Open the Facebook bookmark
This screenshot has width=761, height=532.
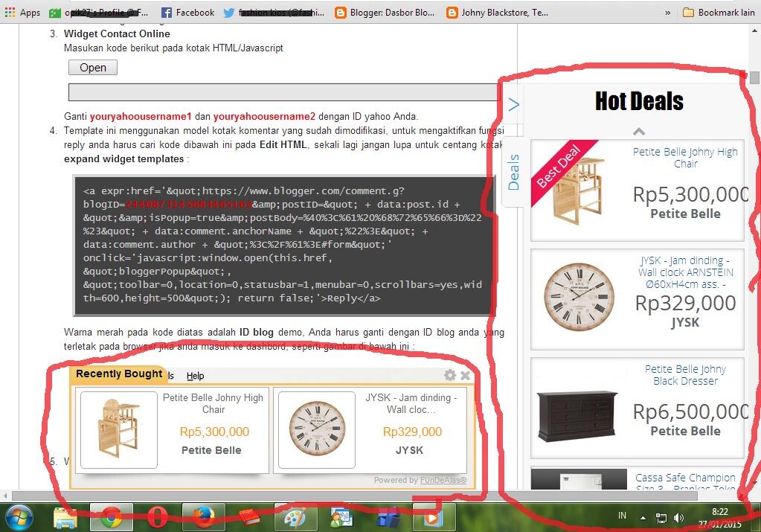coord(187,13)
